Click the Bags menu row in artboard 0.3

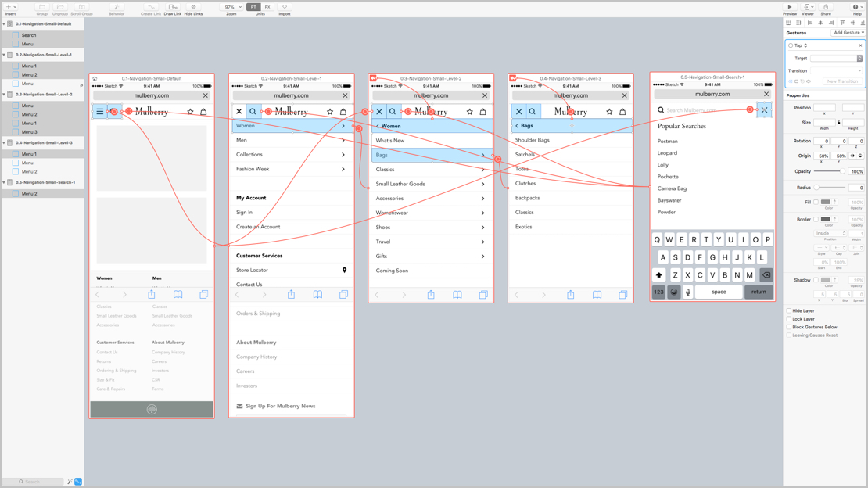click(431, 155)
